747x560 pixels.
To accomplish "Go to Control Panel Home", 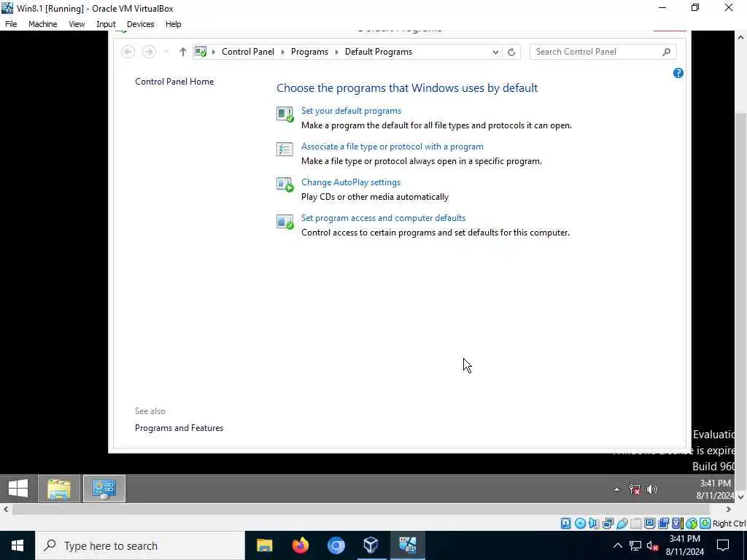I will (x=174, y=82).
